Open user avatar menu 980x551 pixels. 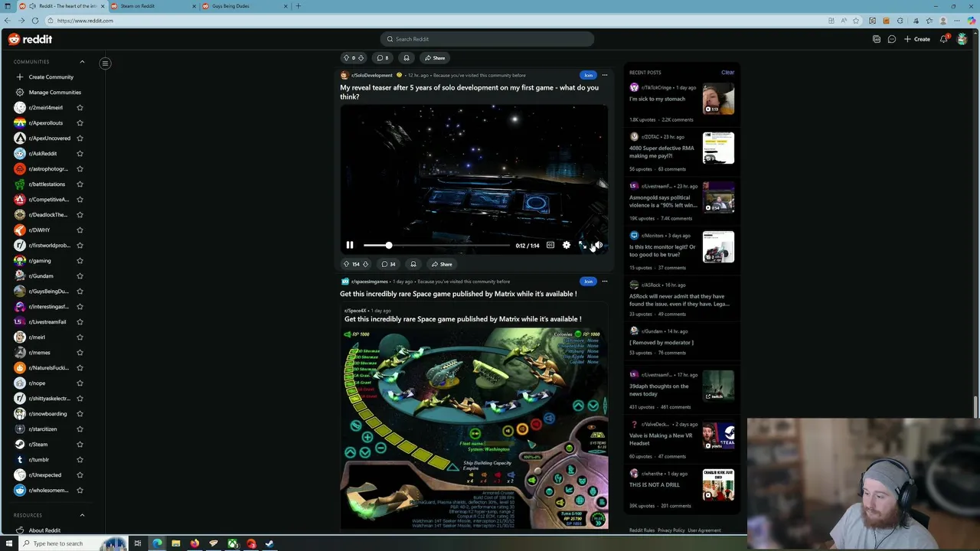coord(962,39)
